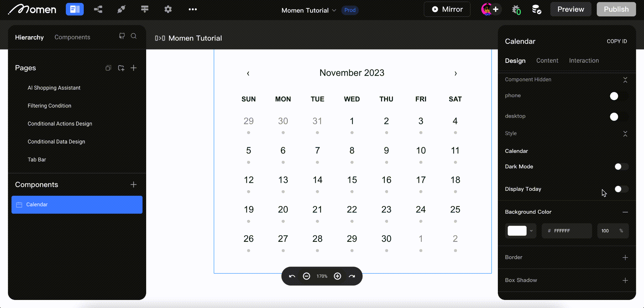
Task: Click the Preview button
Action: 570,9
